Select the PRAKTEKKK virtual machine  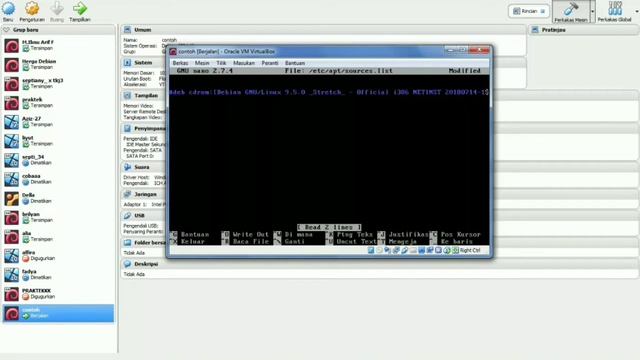click(58, 294)
